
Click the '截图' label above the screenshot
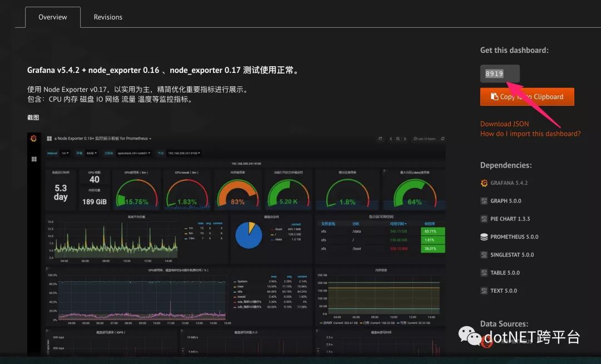coord(33,117)
